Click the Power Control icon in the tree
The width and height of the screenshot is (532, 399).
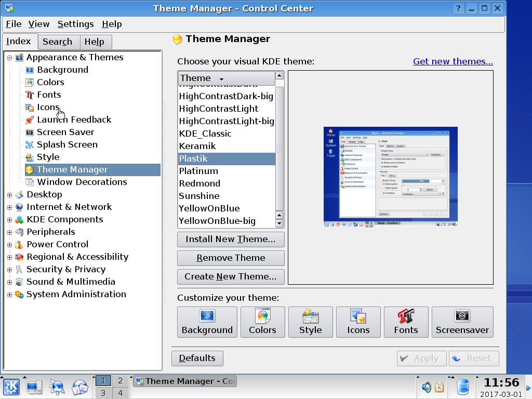pyautogui.click(x=19, y=245)
